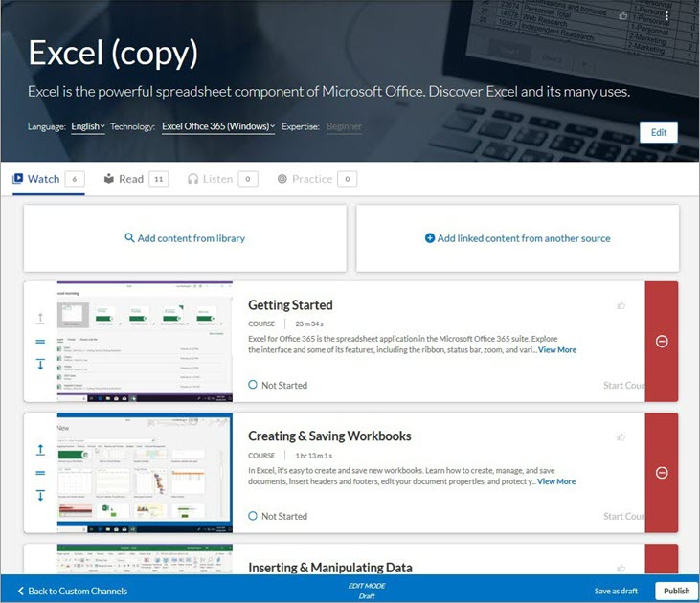
Task: Select the Watch tab
Action: point(43,179)
